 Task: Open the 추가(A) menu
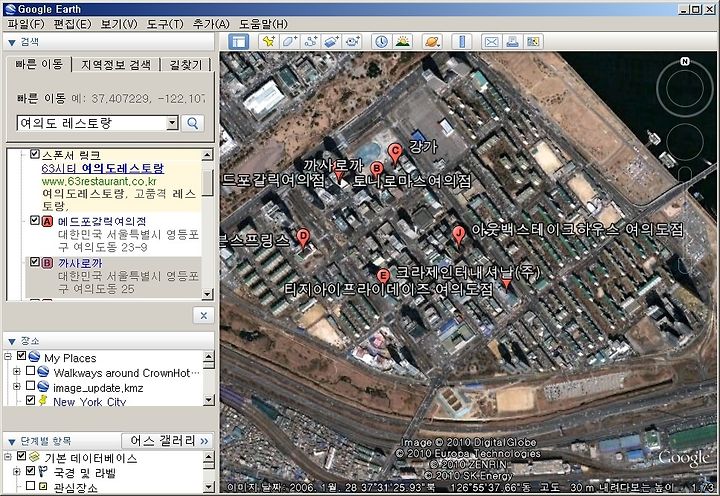click(x=211, y=24)
